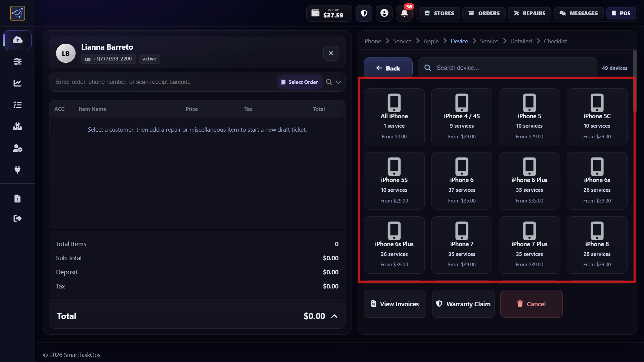The image size is (644, 362).
Task: Open the user account profile icon
Action: pyautogui.click(x=384, y=13)
